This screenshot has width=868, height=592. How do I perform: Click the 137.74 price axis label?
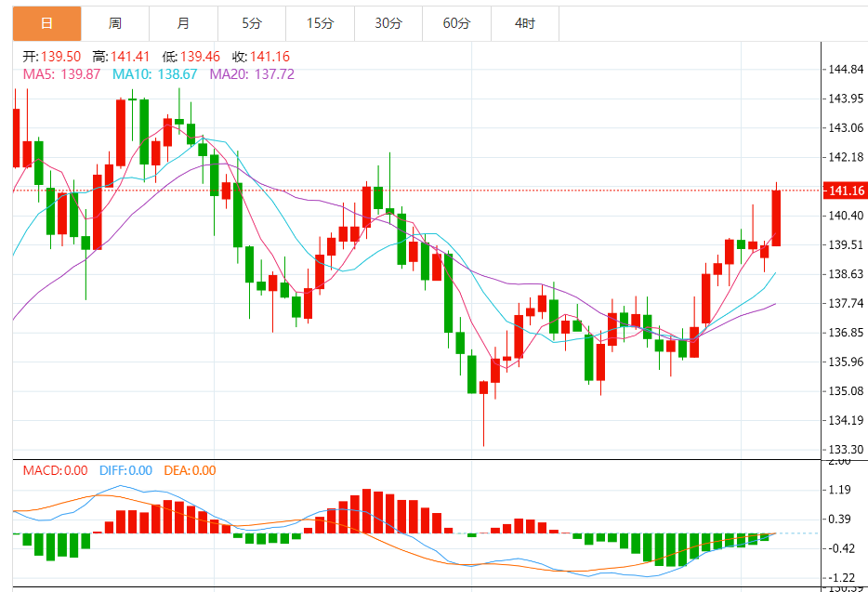click(846, 304)
